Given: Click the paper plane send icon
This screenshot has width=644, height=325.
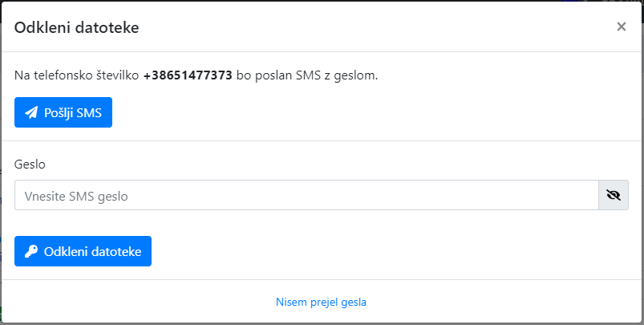Looking at the screenshot, I should [31, 113].
